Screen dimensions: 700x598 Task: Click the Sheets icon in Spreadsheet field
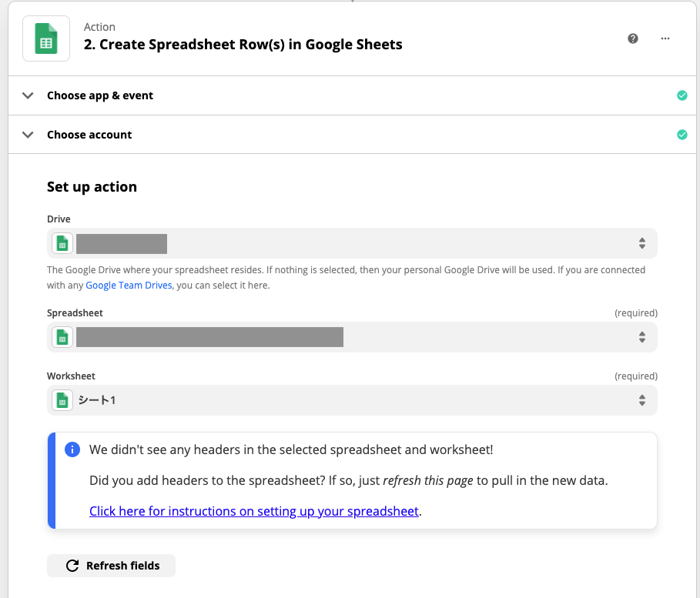point(62,337)
